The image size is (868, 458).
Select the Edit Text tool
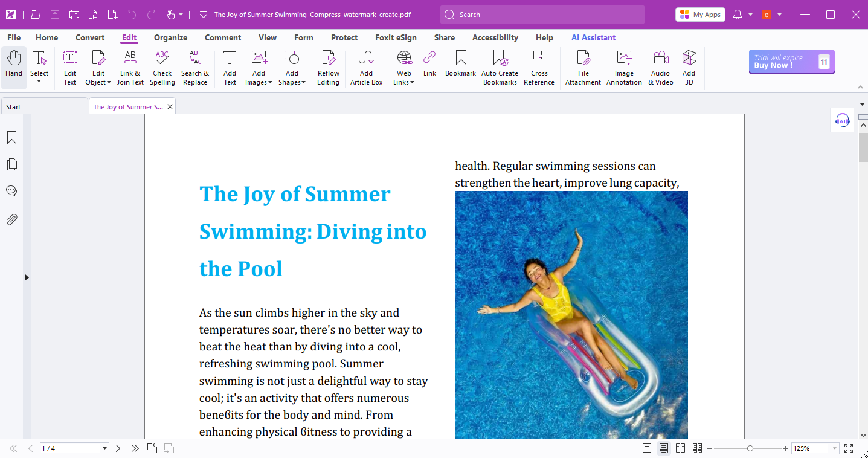tap(70, 67)
